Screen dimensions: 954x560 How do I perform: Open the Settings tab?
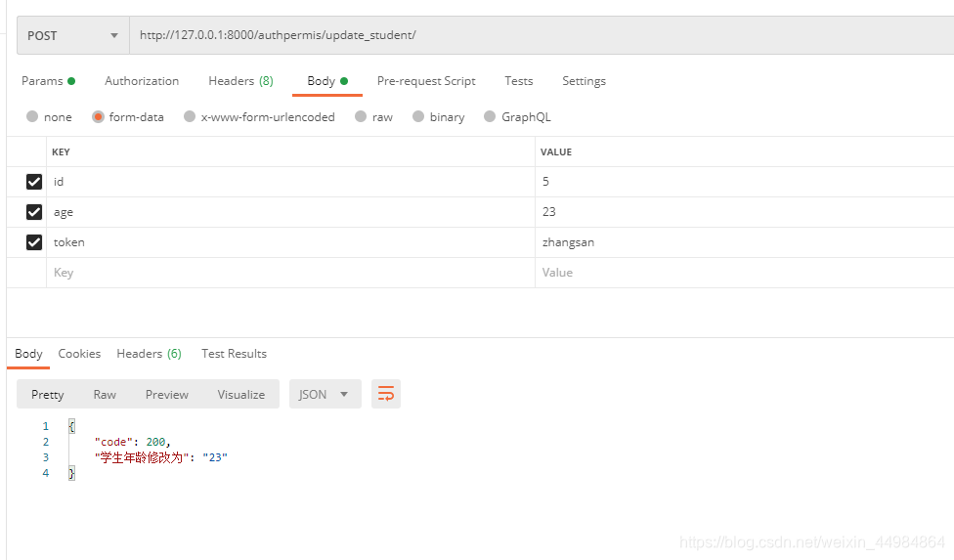point(584,81)
